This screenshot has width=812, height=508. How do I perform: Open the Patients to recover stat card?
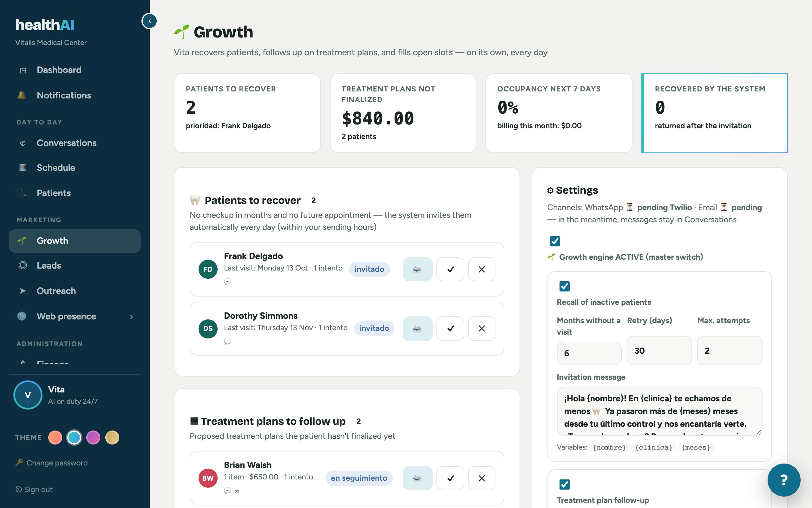247,113
